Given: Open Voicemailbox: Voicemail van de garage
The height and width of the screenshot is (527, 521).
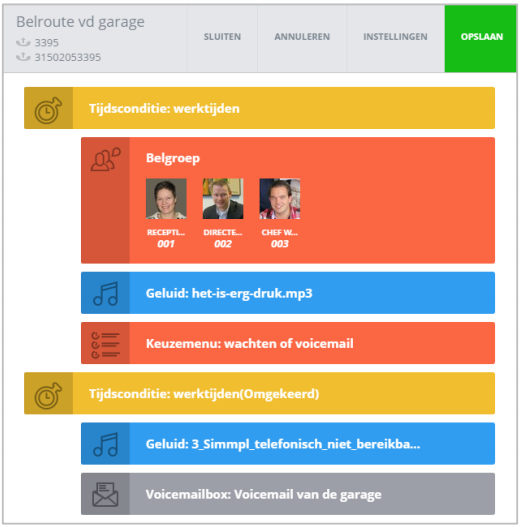Looking at the screenshot, I should coord(288,494).
